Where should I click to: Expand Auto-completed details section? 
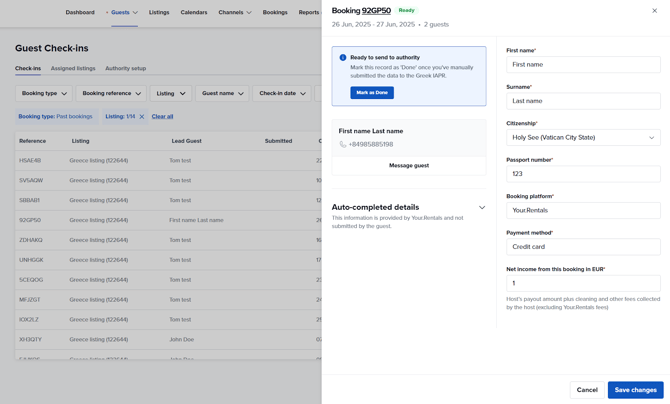[482, 207]
